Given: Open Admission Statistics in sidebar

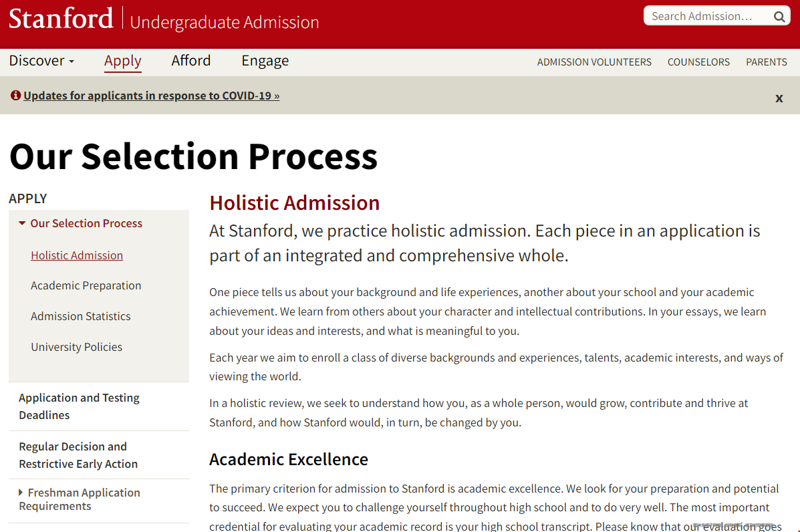Looking at the screenshot, I should click(81, 316).
